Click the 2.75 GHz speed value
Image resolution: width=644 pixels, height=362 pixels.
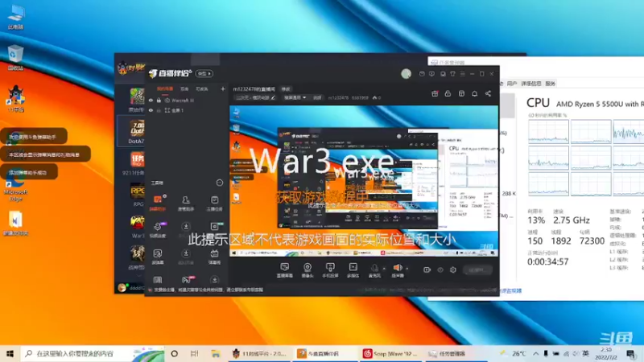(572, 220)
